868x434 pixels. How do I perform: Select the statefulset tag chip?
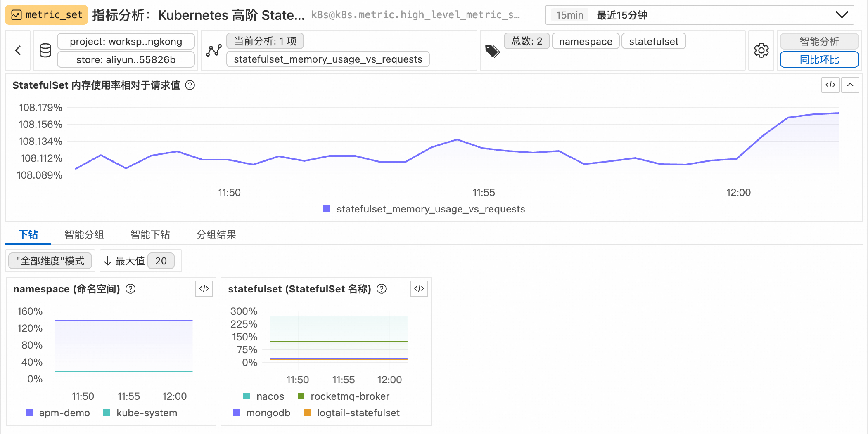[654, 41]
